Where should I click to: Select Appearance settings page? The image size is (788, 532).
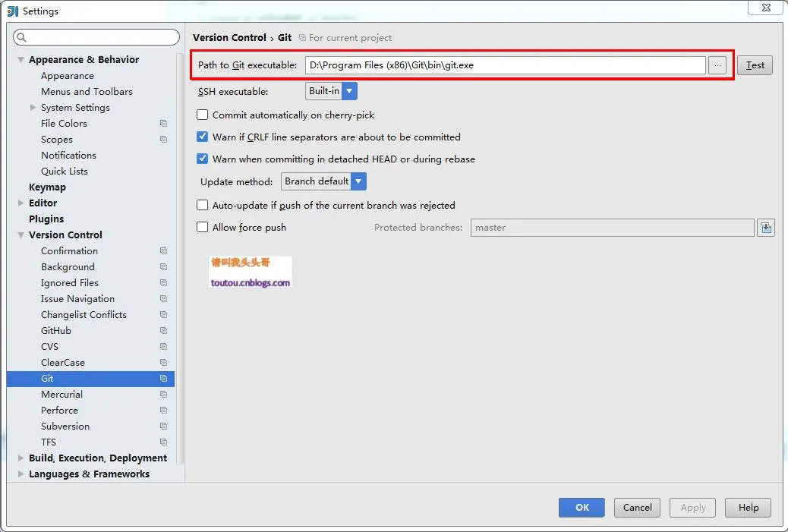pos(68,76)
